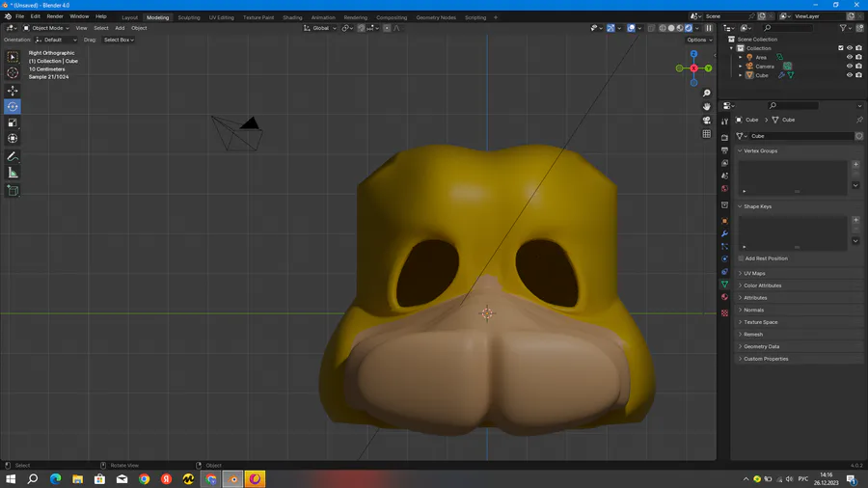Toggle camera view with the camera icon
Viewport: 868px width, 488px height.
[706, 120]
